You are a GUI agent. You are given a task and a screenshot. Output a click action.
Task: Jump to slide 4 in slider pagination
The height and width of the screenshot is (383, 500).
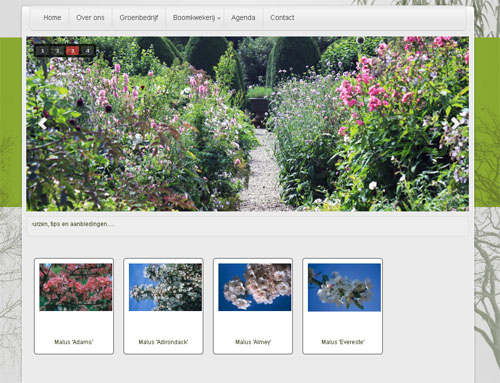pyautogui.click(x=88, y=51)
